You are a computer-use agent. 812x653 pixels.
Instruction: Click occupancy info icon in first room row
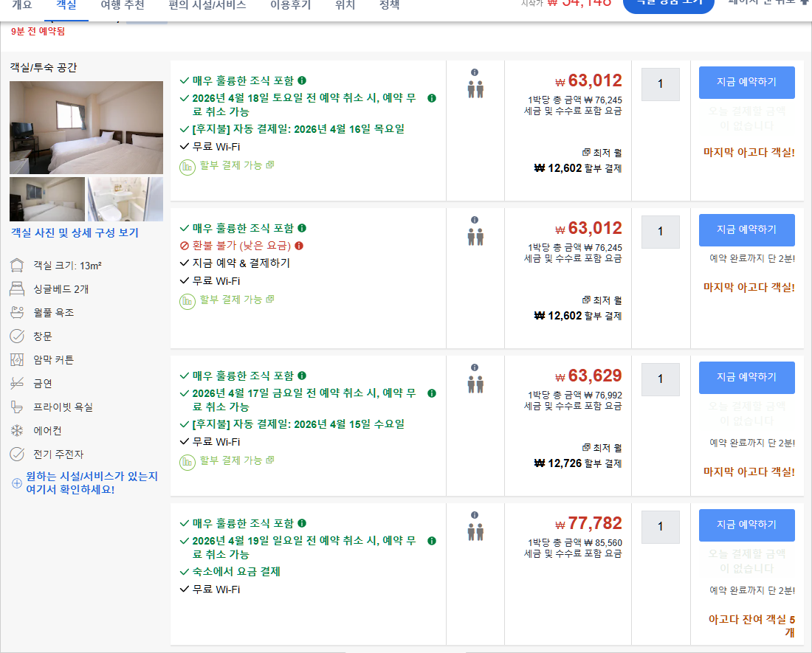(x=475, y=72)
